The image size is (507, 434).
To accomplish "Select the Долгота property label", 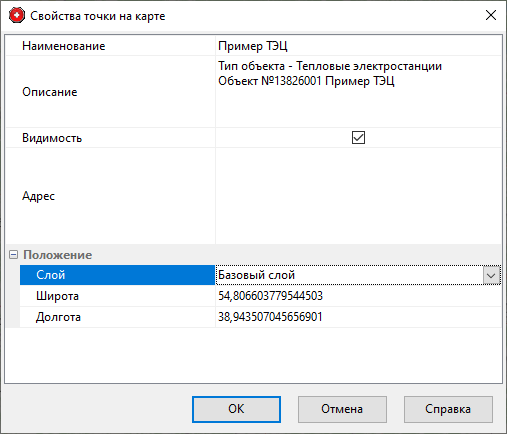I will click(58, 317).
